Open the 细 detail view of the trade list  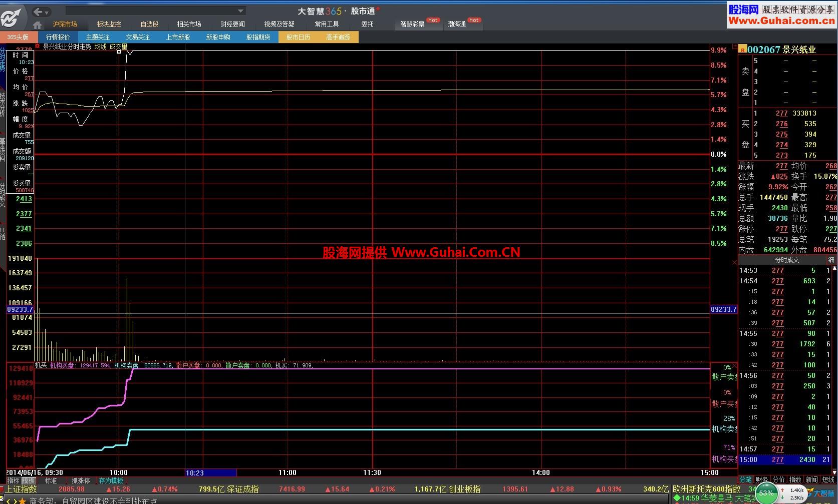point(831,260)
